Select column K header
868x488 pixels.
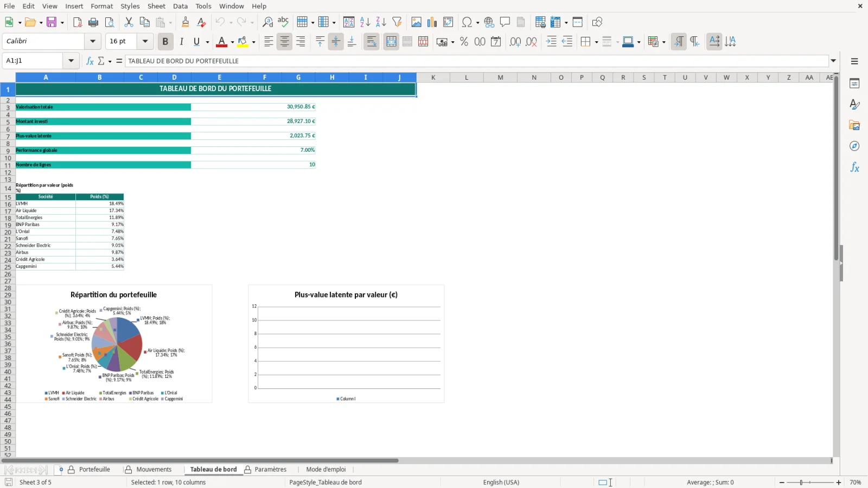(433, 78)
